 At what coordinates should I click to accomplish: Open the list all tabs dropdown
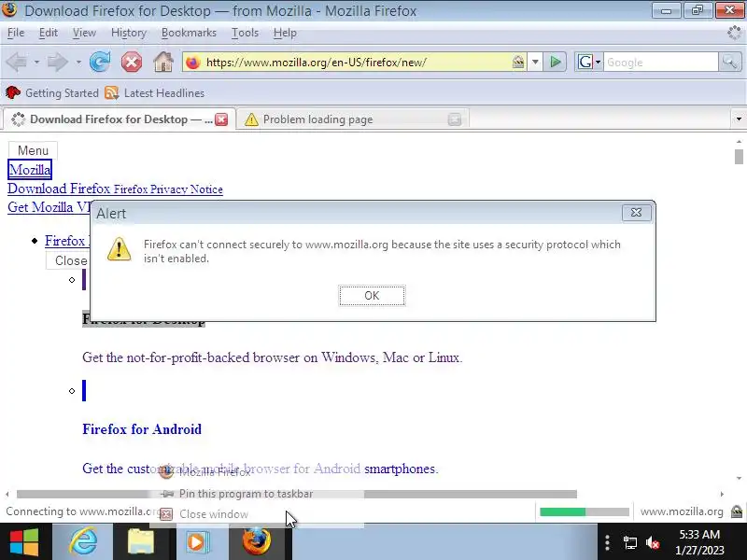tap(739, 119)
